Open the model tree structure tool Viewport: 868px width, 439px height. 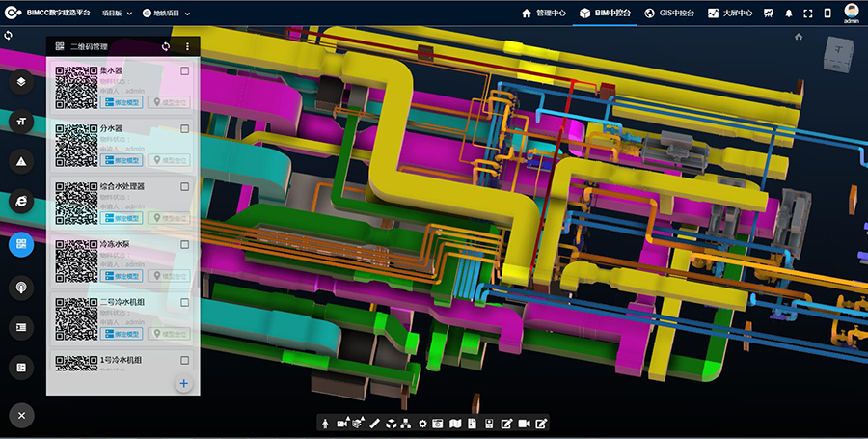406,424
